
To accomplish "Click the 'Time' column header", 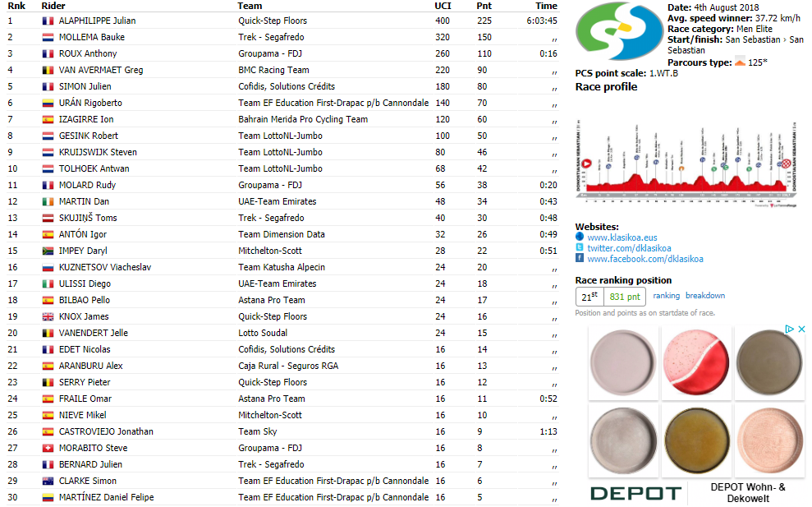I will [x=546, y=6].
